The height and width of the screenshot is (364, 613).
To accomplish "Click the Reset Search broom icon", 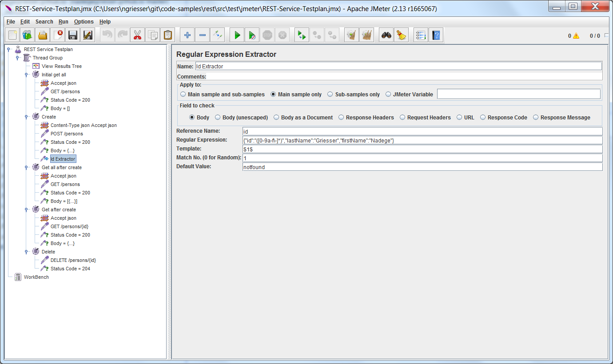I will [x=402, y=35].
